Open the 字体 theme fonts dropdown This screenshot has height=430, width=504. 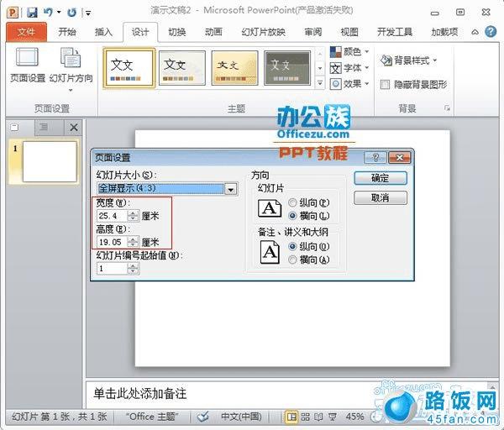[x=349, y=68]
